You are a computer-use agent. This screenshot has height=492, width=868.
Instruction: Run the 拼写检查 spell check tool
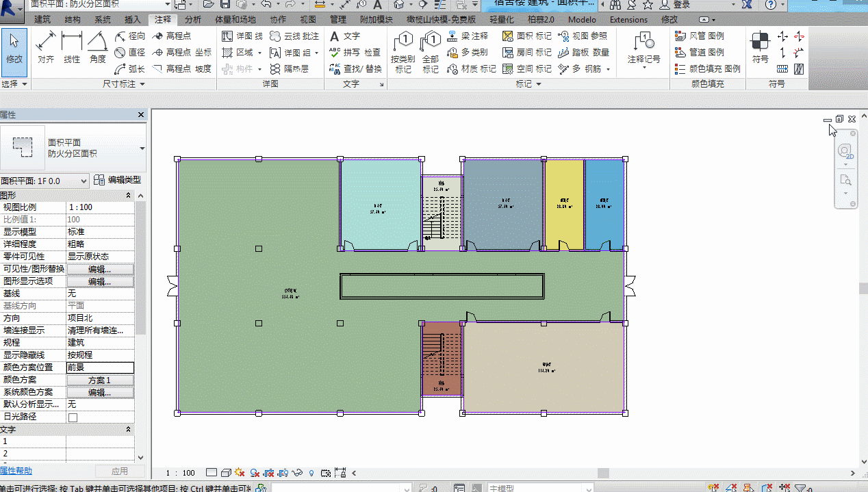coord(355,52)
